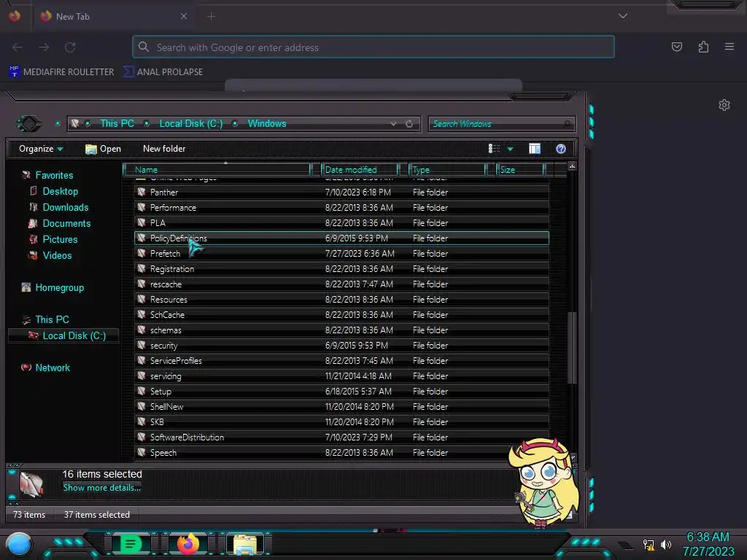This screenshot has width=747, height=560.
Task: Click the Firefox forward arrow
Action: (x=44, y=47)
